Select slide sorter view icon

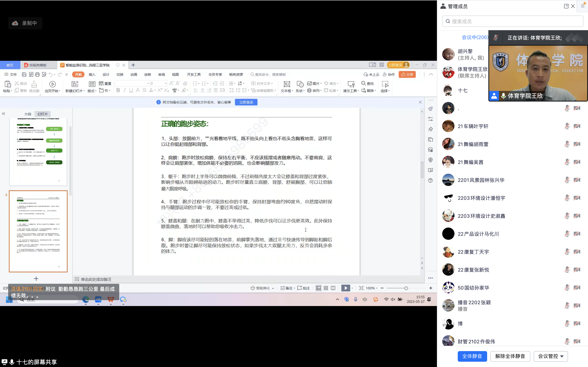326,288
